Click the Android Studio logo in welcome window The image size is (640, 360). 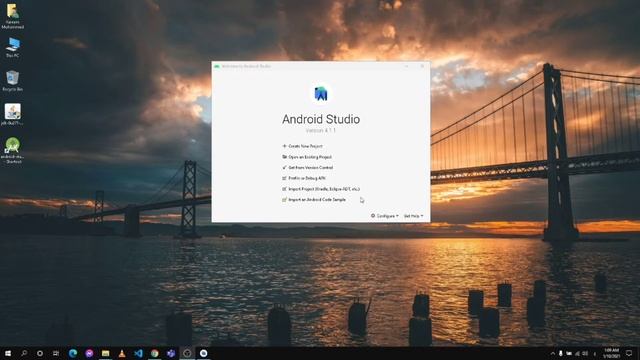pos(321,94)
